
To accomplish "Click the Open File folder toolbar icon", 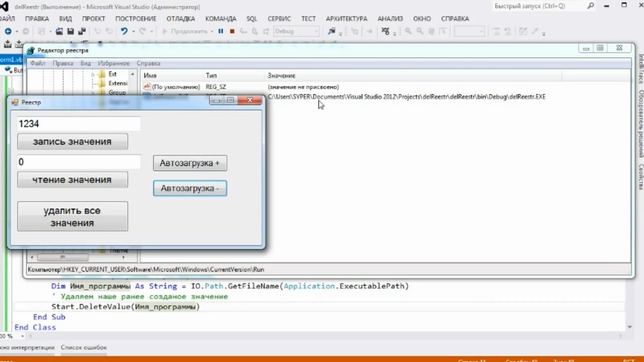I will point(59,31).
